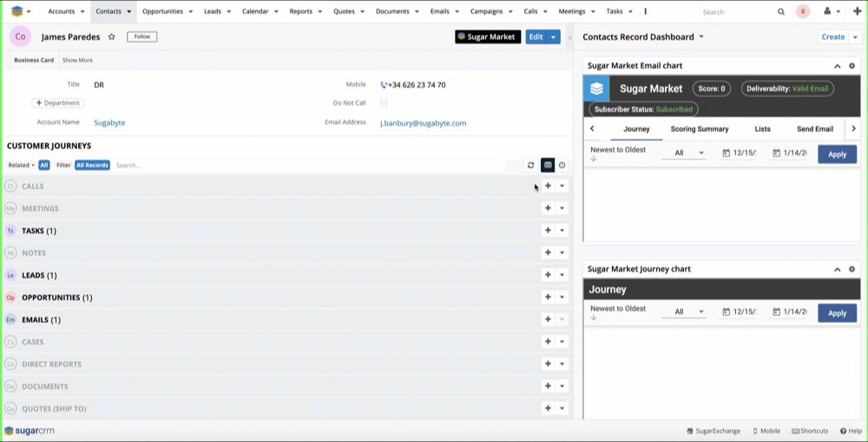This screenshot has width=868, height=442.
Task: Click the j.banbury@sugabyte.com email link
Action: point(423,123)
